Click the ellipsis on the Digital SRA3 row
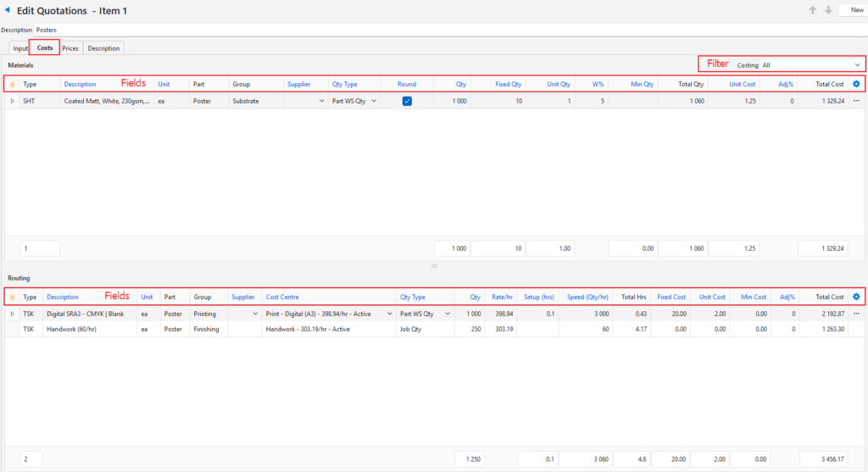This screenshot has height=472, width=868. [856, 314]
